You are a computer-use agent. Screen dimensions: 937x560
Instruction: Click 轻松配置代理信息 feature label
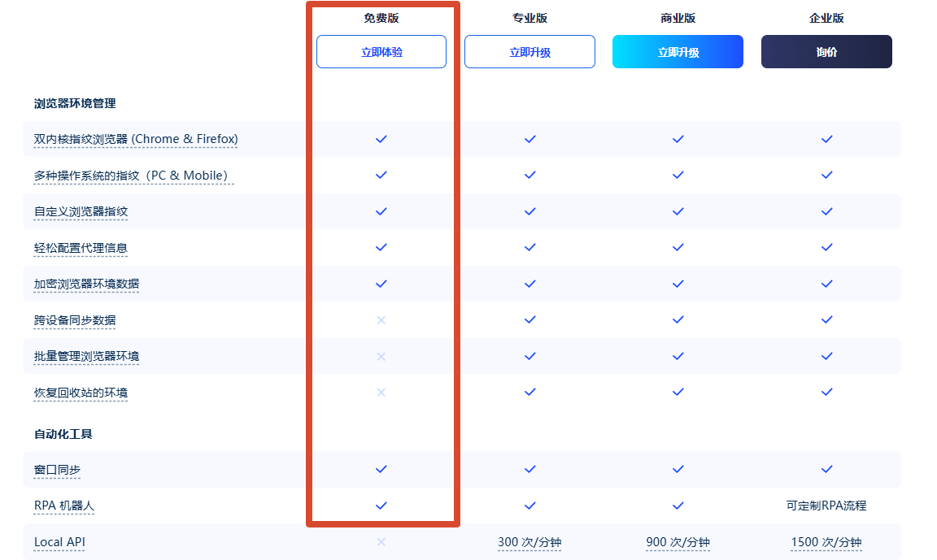pyautogui.click(x=81, y=248)
